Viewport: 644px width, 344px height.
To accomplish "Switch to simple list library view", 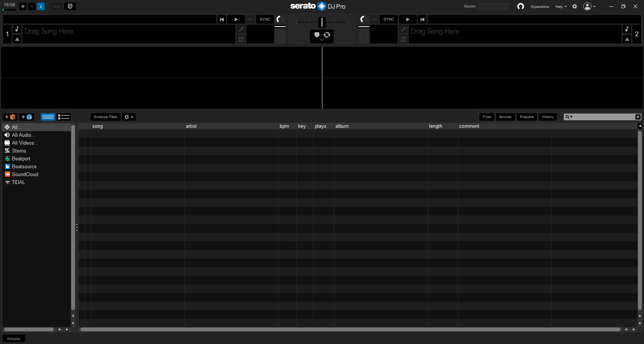I will [48, 117].
